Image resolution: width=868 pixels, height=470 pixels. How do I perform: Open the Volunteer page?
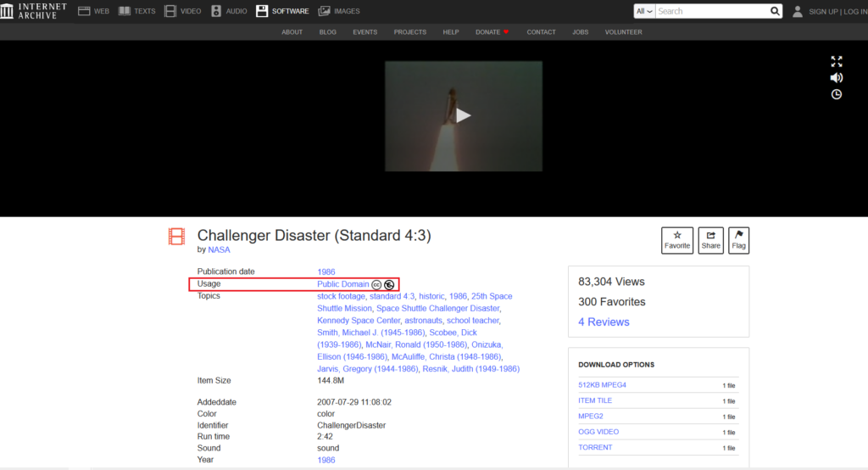tap(623, 32)
